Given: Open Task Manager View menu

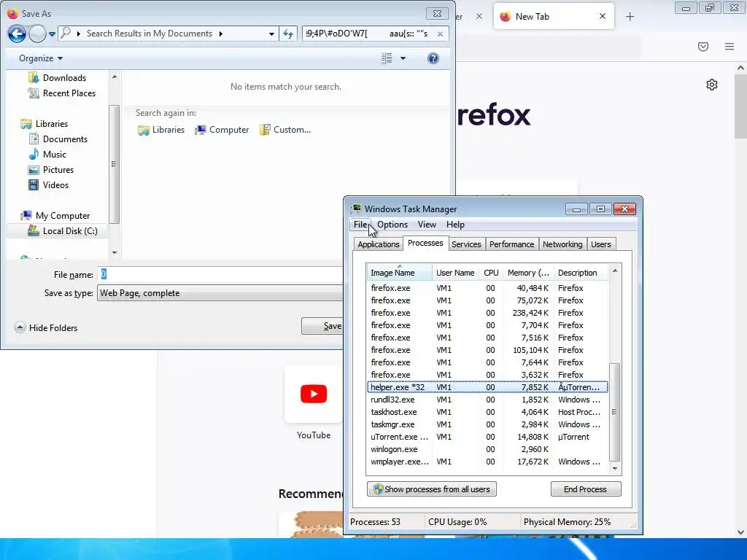Looking at the screenshot, I should pos(427,225).
